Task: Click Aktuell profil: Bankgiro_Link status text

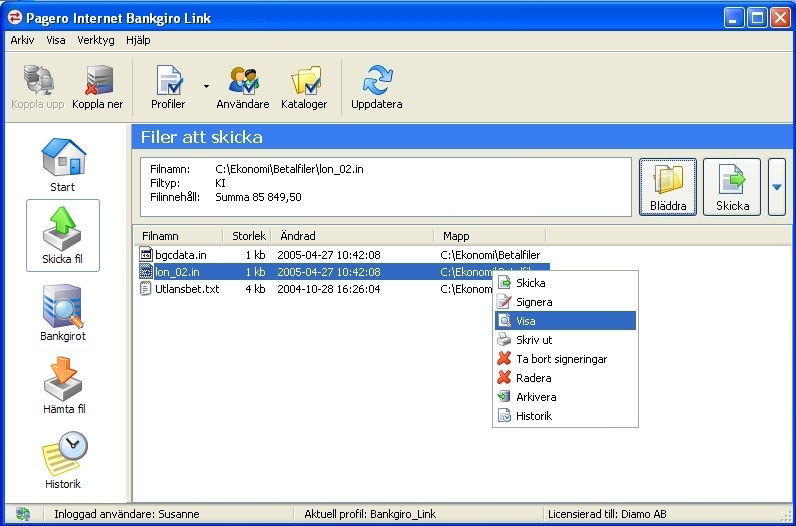Action: tap(370, 514)
